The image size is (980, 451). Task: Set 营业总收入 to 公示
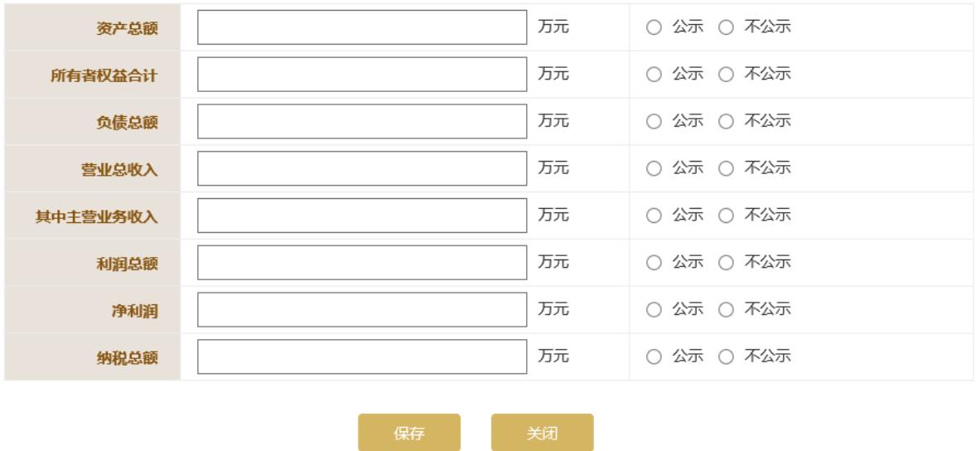point(653,169)
